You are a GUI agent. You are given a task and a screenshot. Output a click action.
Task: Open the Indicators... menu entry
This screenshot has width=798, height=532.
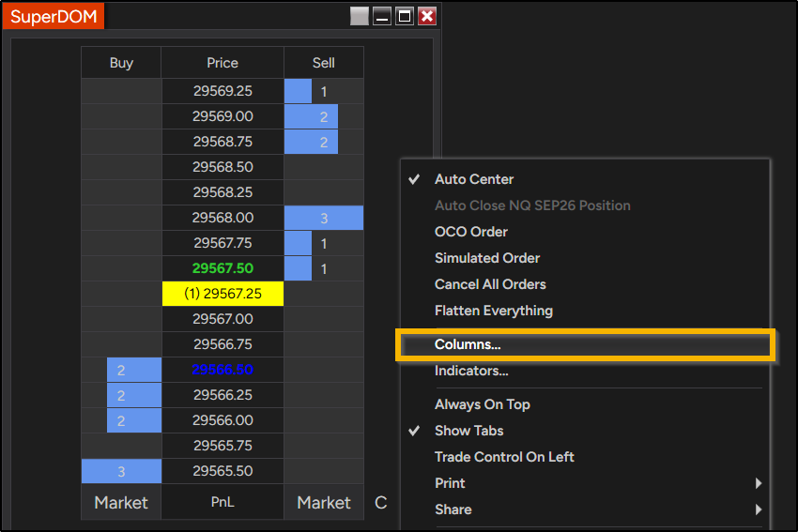[585, 371]
